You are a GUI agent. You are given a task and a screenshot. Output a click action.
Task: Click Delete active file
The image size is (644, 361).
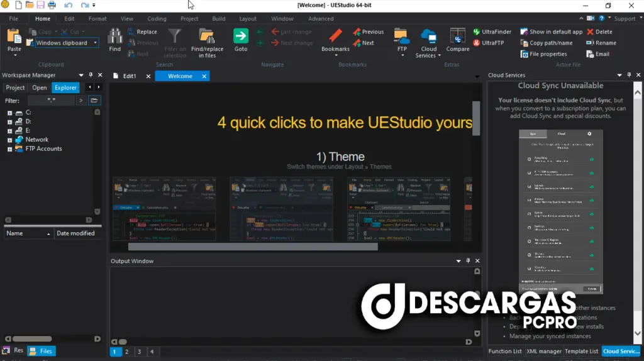coord(599,31)
